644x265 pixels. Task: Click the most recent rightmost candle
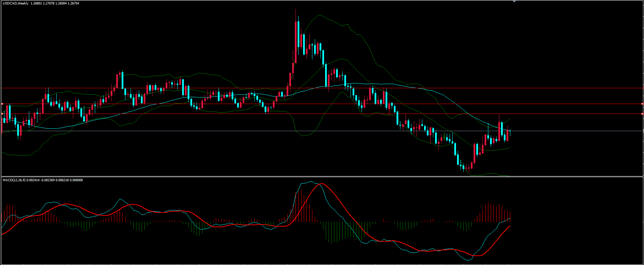510,131
